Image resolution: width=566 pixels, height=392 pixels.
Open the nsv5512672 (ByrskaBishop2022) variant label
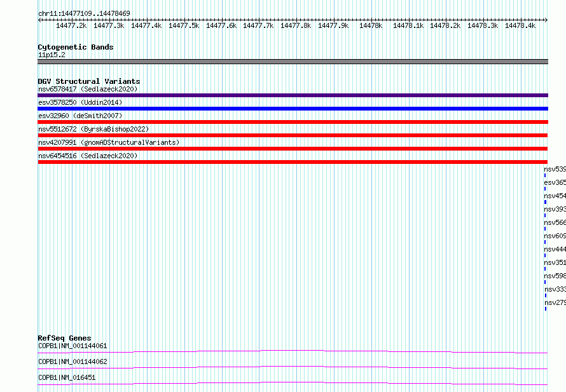[93, 129]
